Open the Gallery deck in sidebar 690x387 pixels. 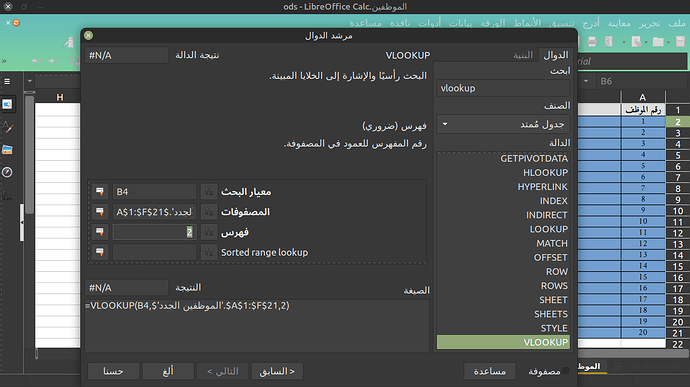[7, 150]
